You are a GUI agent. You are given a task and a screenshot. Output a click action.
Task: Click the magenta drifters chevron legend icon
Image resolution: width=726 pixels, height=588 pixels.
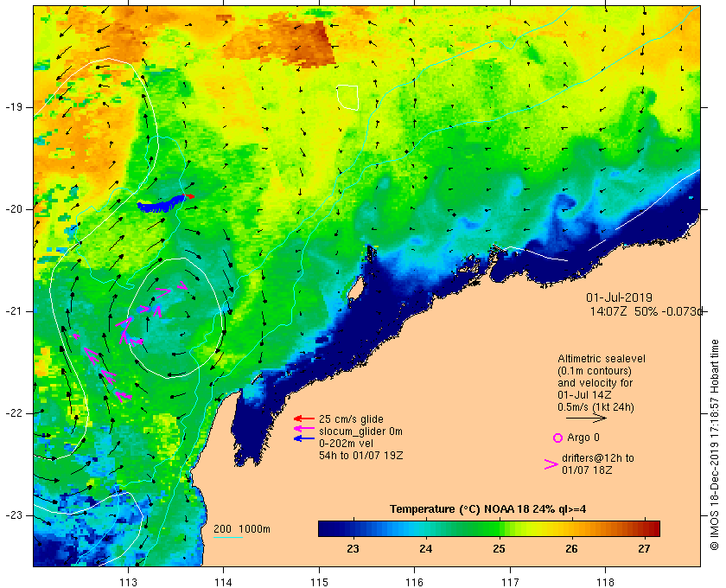click(551, 464)
